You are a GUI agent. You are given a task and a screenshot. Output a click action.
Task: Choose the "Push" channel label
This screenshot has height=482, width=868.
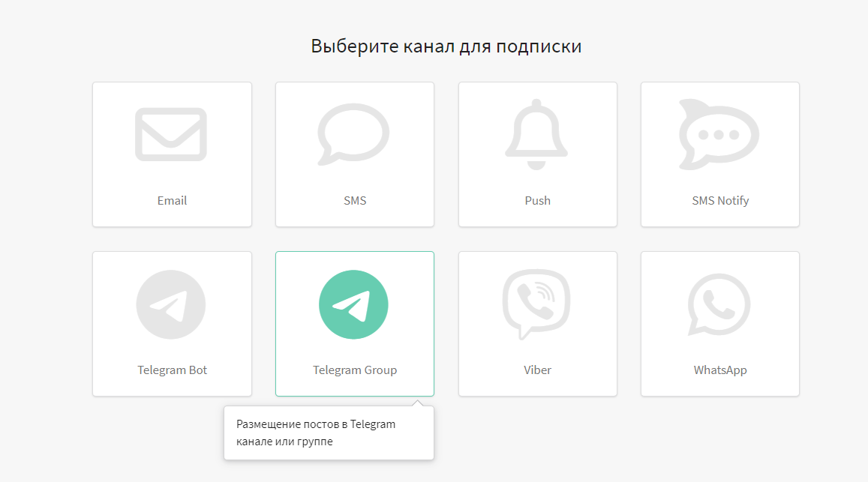[x=537, y=201]
